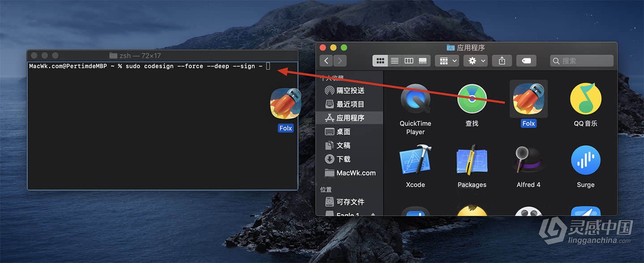
Task: Click the Alfred 4 label
Action: coord(529,185)
